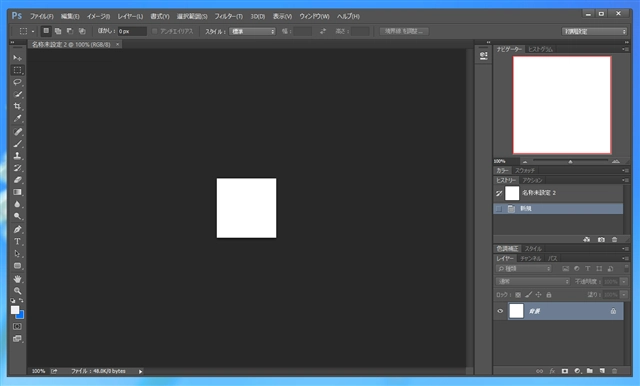Viewport: 640px width, 386px height.
Task: Select the Move tool
Action: coord(17,58)
